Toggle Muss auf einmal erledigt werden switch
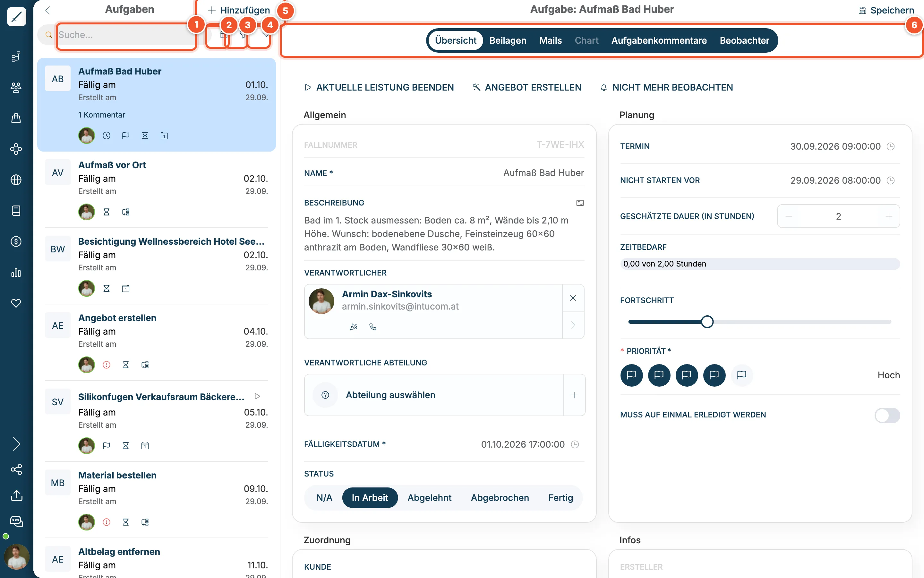The image size is (924, 578). [887, 416]
